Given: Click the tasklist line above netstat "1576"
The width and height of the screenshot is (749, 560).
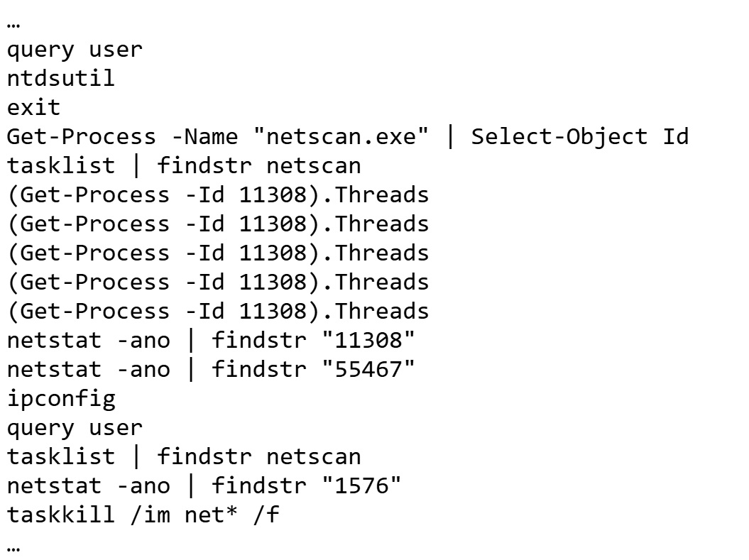Looking at the screenshot, I should point(184,456).
